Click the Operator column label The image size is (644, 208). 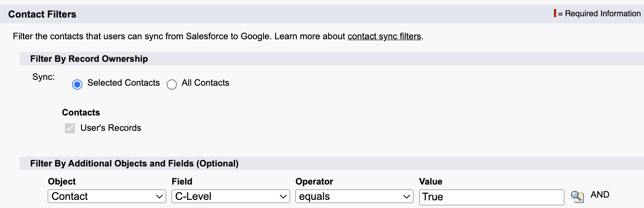(x=314, y=181)
